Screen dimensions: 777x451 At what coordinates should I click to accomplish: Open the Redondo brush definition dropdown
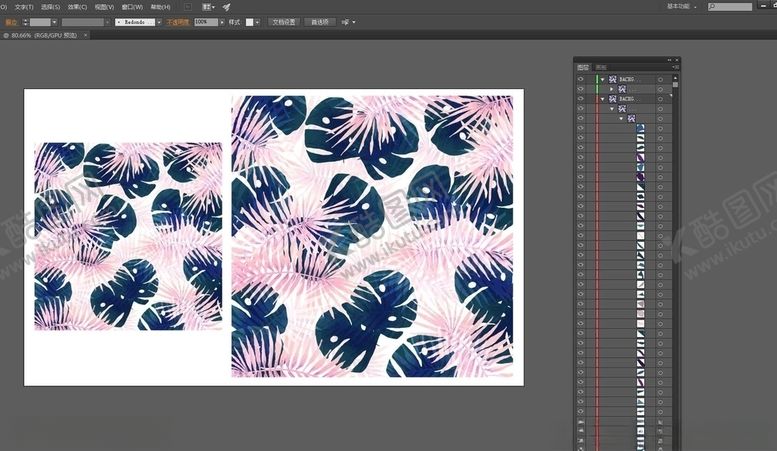(x=135, y=21)
